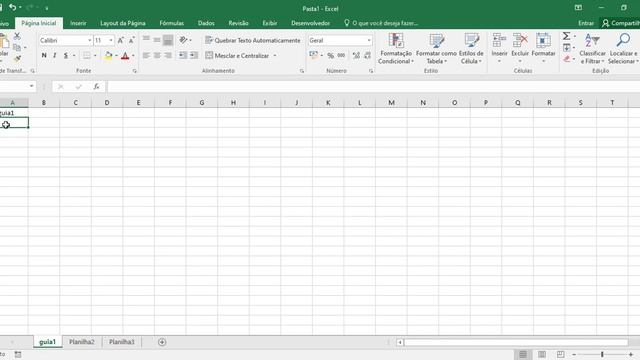Click the Entrar sign-in link
640x360 pixels.
point(586,23)
